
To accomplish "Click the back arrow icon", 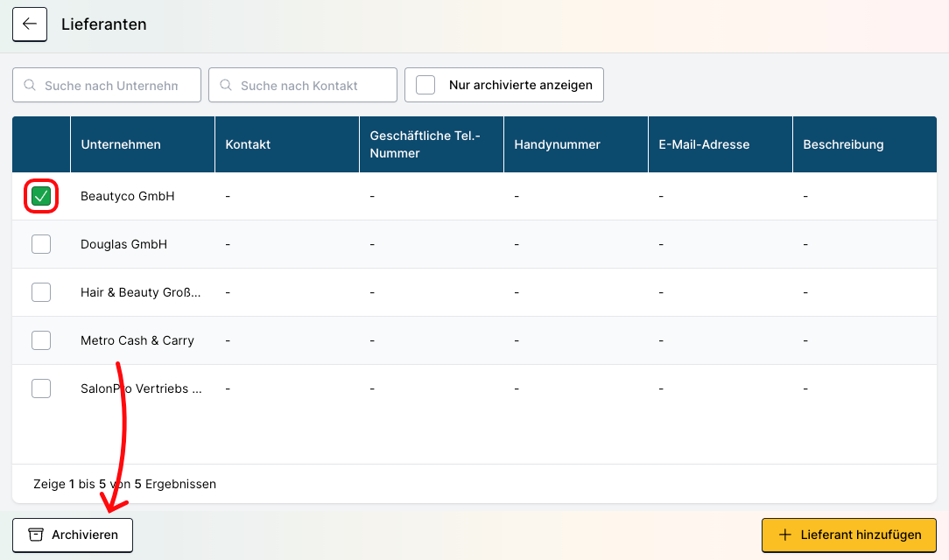I will click(x=29, y=24).
